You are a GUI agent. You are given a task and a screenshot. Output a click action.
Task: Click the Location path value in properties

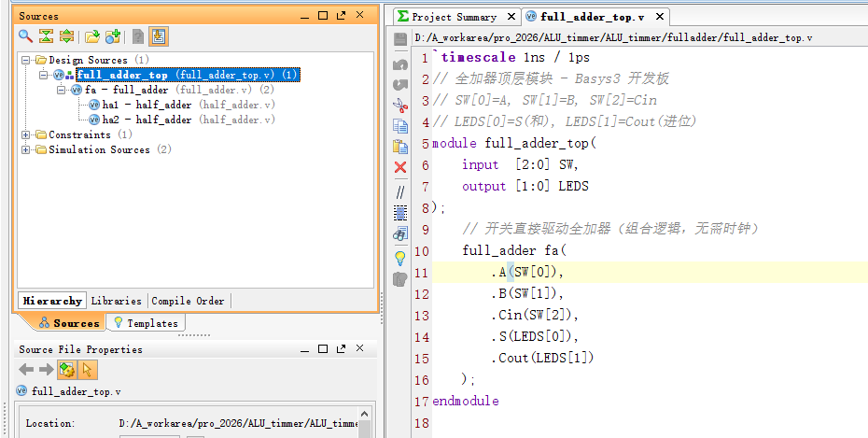238,423
